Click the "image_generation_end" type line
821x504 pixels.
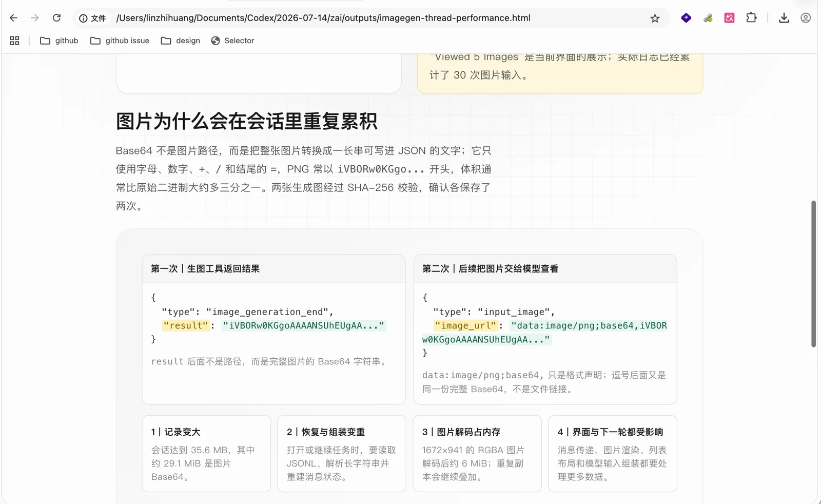tap(247, 312)
